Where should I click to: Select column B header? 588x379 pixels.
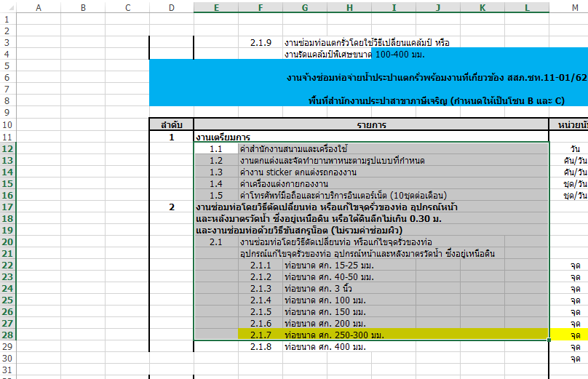point(83,7)
